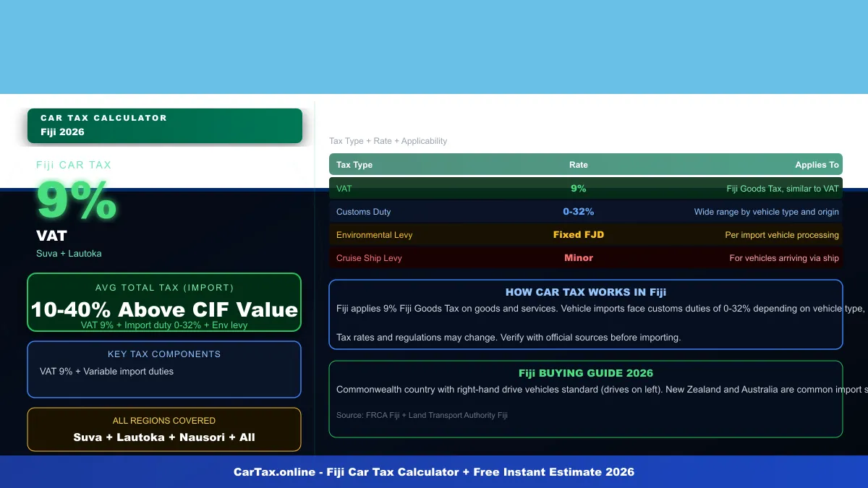Click the '0-32%' customs duty rate
This screenshot has width=868, height=488.
click(579, 212)
